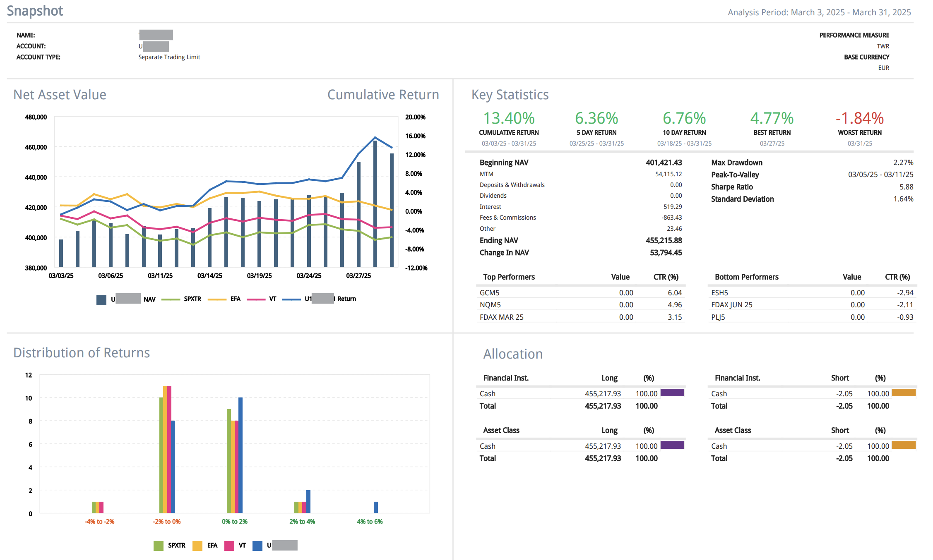
Task: Click the EFA yellow legend line marker
Action: click(217, 299)
